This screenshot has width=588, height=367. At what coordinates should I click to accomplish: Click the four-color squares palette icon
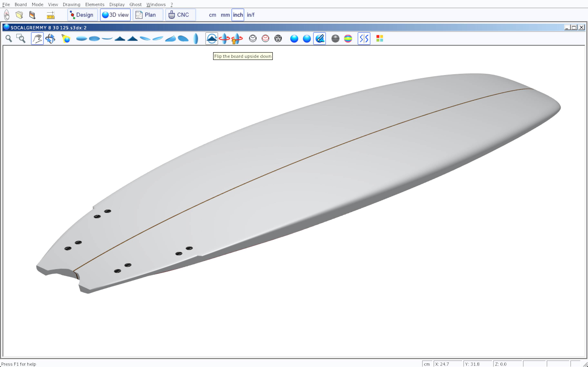tap(380, 39)
